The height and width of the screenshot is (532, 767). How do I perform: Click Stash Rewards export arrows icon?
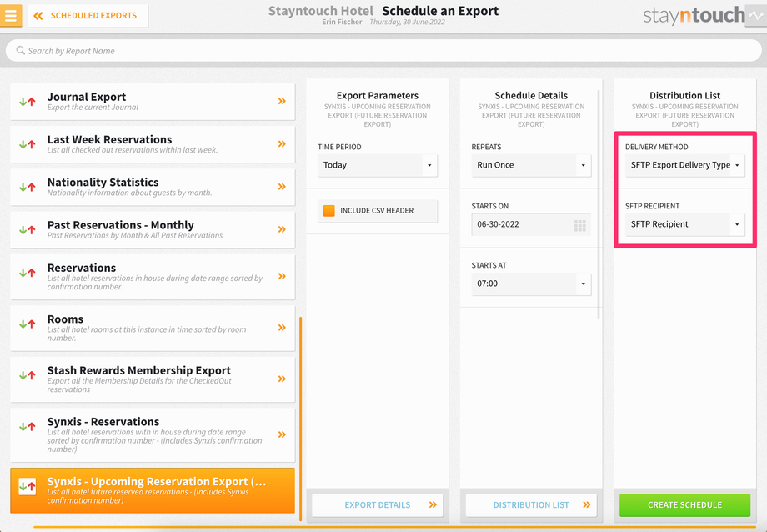(28, 375)
